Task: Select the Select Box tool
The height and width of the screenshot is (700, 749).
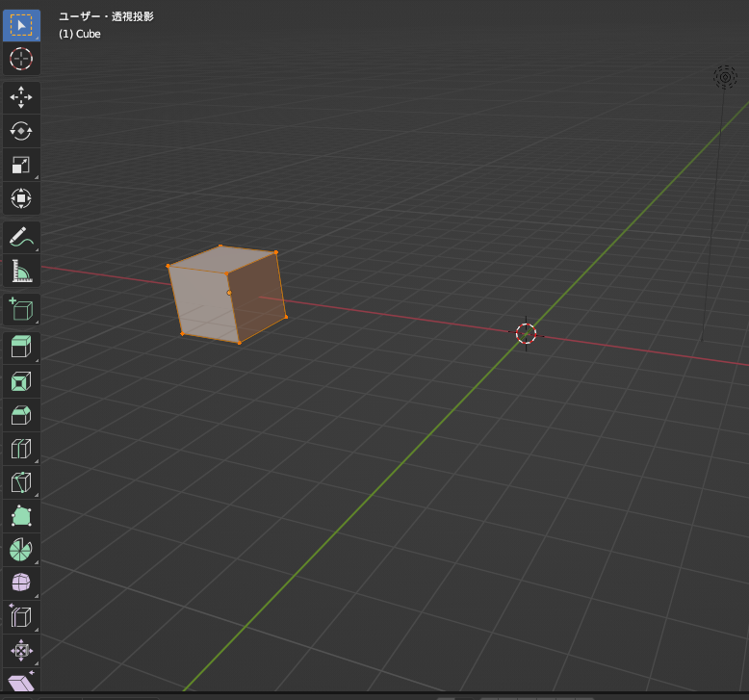Action: pyautogui.click(x=21, y=25)
